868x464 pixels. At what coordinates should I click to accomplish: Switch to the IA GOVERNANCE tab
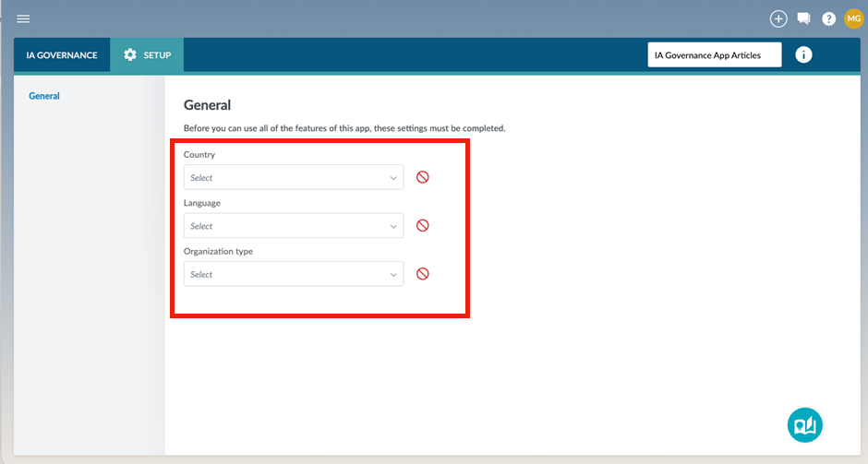(62, 55)
